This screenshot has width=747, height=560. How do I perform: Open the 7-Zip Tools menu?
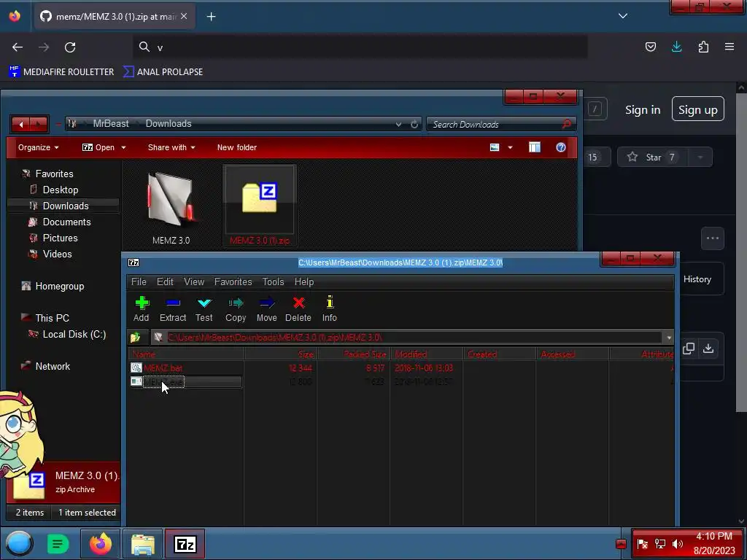[273, 282]
